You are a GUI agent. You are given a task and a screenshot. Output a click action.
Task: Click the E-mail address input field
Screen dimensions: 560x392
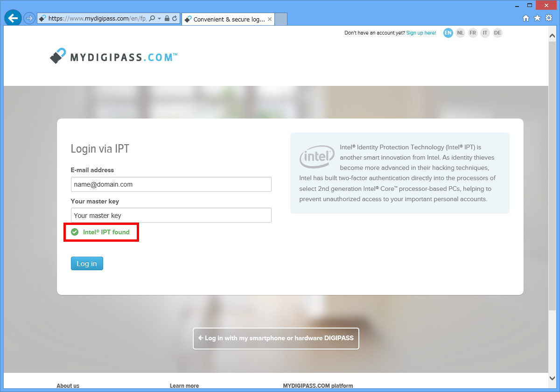pyautogui.click(x=171, y=184)
